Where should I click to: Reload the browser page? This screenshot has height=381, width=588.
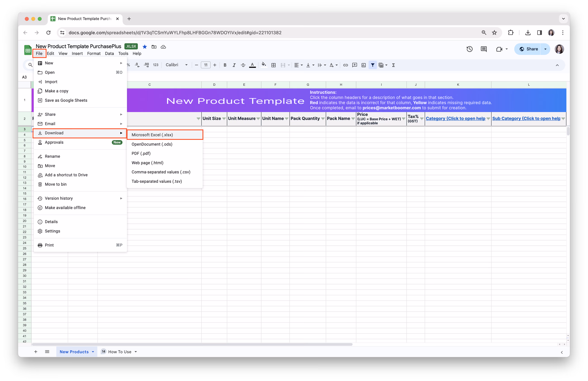pos(48,33)
